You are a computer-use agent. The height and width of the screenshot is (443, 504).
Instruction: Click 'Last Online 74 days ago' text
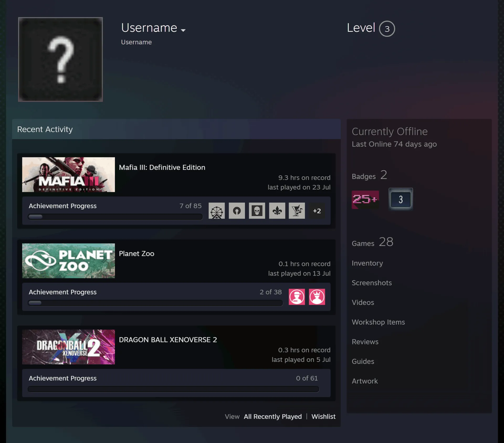point(394,144)
